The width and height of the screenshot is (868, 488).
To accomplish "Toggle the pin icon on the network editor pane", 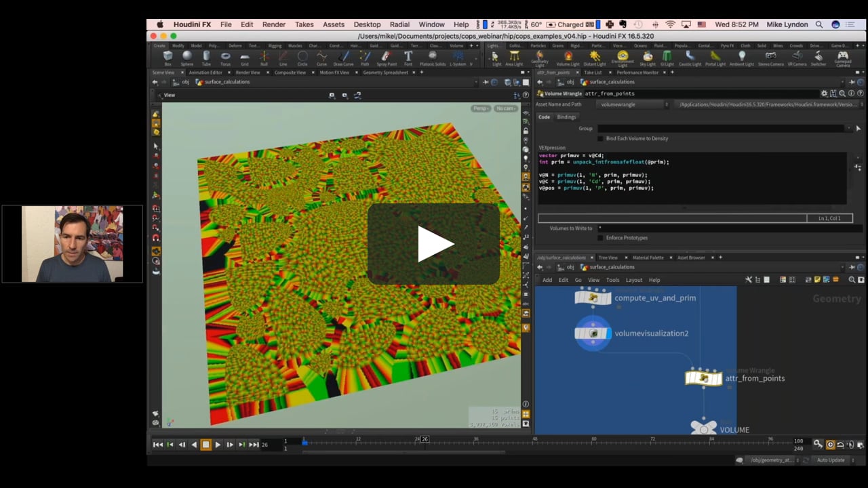I will click(852, 267).
